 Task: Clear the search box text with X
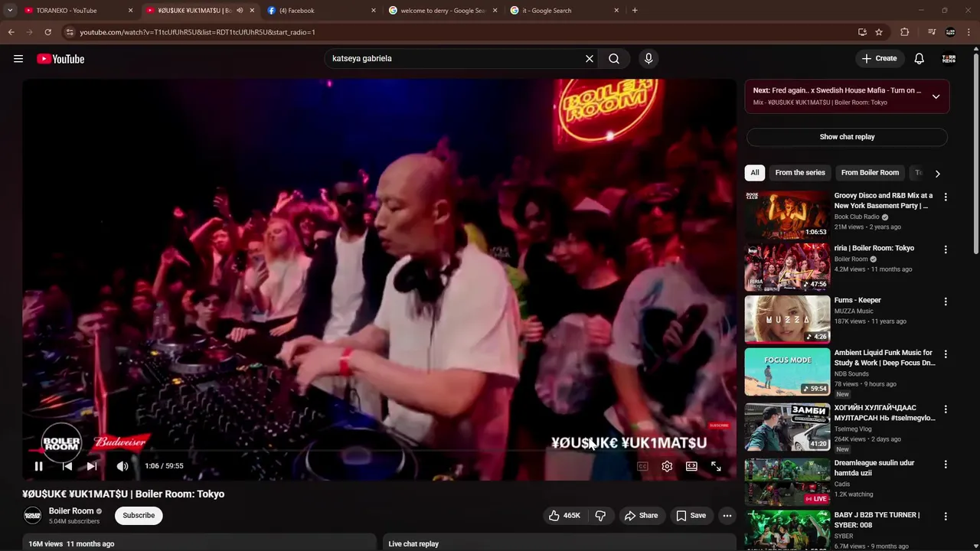coord(590,58)
